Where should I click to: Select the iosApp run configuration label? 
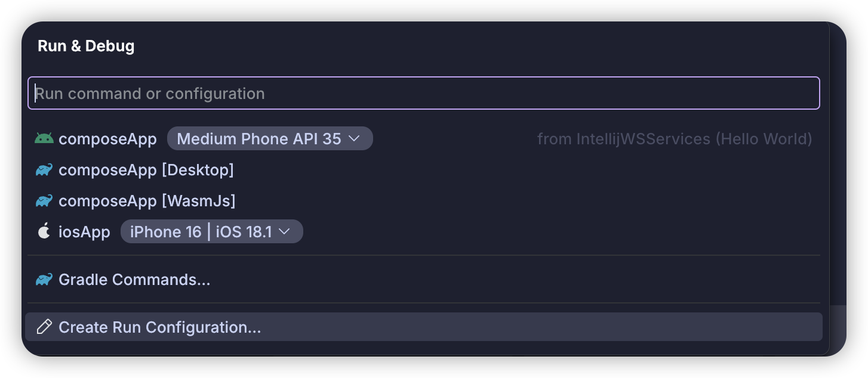tap(84, 231)
